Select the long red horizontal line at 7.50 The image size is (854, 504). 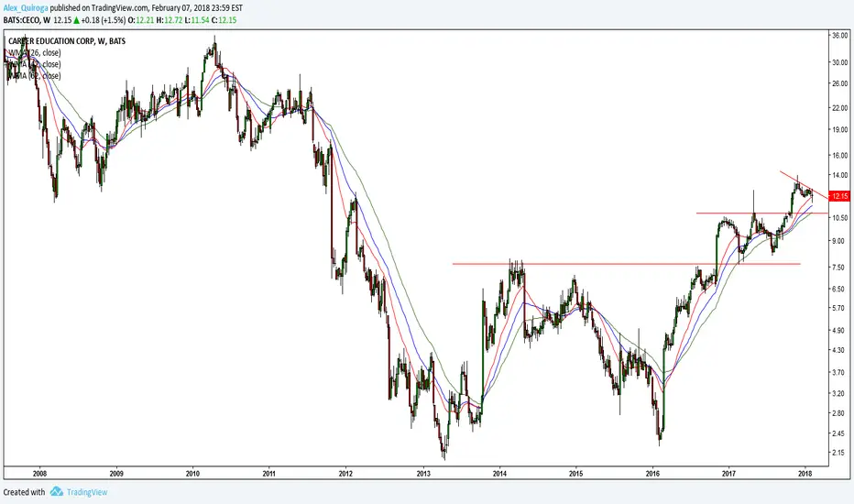[627, 264]
